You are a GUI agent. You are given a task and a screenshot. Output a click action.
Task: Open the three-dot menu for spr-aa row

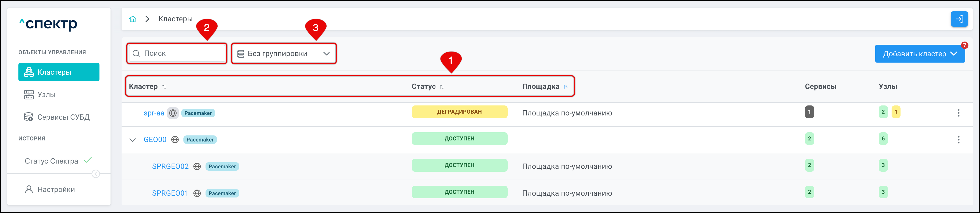[x=958, y=113]
